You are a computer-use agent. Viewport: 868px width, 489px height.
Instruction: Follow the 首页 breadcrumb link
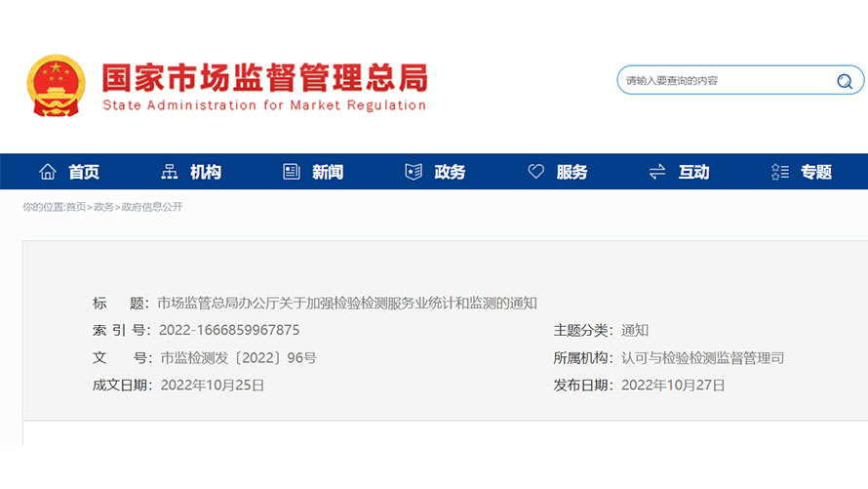76,207
